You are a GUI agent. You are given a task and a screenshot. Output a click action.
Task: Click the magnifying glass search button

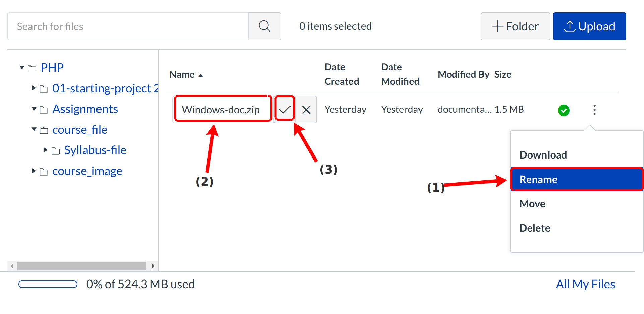point(264,26)
